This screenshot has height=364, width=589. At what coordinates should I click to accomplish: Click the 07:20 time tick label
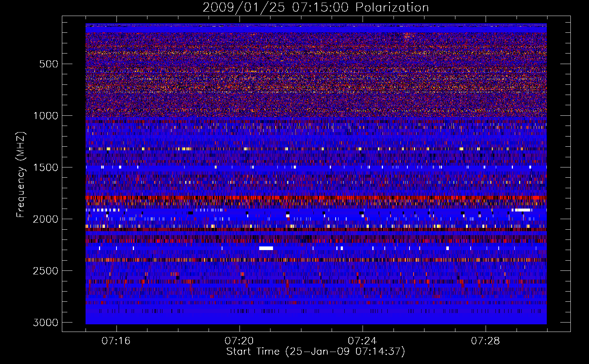(239, 341)
